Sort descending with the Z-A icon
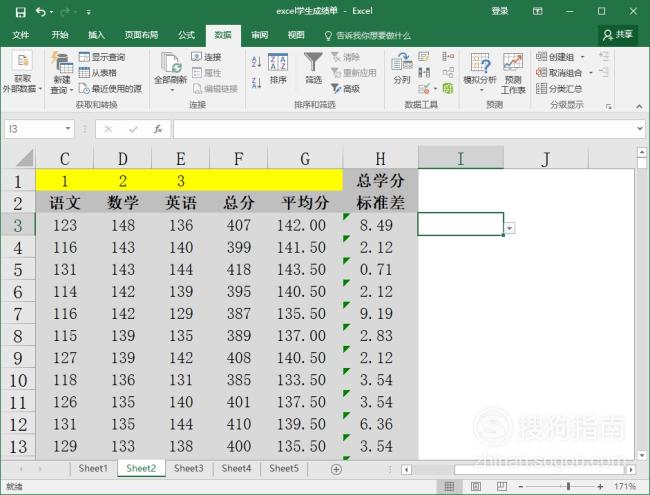The width and height of the screenshot is (650, 495). pos(257,82)
